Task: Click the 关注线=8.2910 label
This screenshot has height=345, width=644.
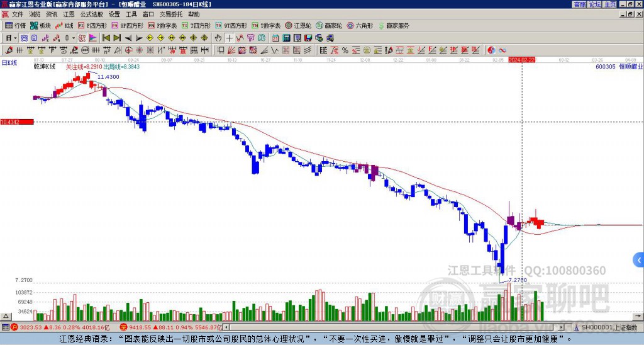Action: click(84, 66)
